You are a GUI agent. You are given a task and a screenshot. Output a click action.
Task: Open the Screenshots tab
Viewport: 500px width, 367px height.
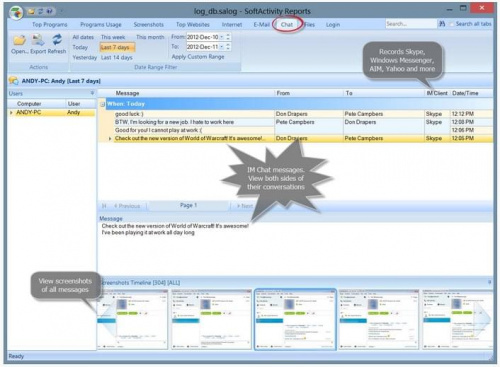pos(149,24)
